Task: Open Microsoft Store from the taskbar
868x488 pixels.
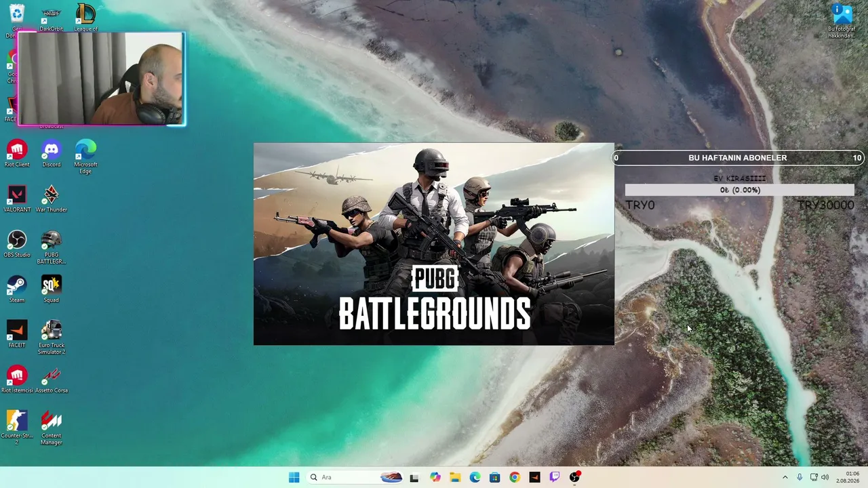Action: (495, 477)
